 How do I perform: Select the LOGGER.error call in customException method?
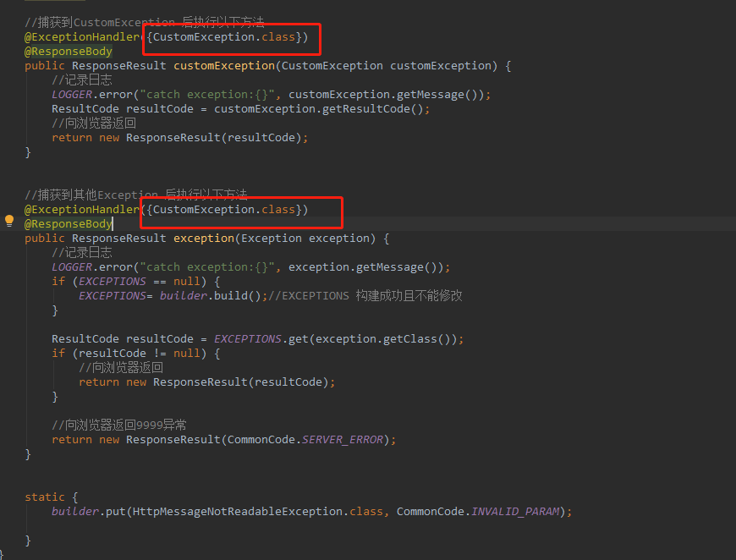click(x=169, y=94)
